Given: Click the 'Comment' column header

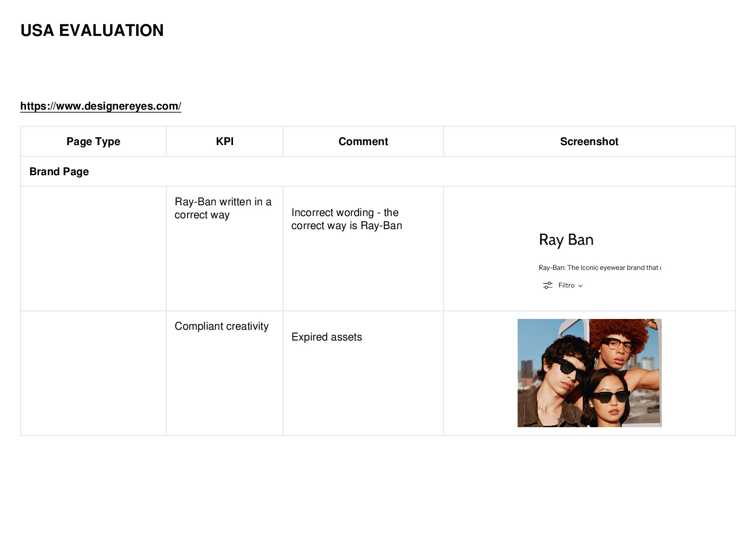Looking at the screenshot, I should (x=363, y=141).
